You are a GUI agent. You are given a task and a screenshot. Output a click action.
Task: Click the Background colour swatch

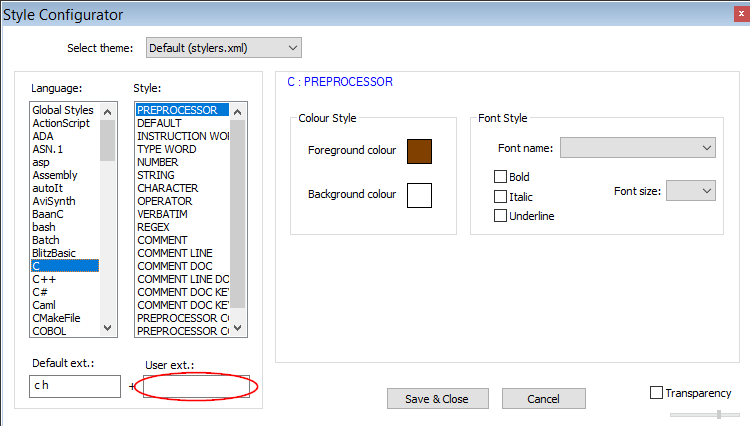[419, 195]
